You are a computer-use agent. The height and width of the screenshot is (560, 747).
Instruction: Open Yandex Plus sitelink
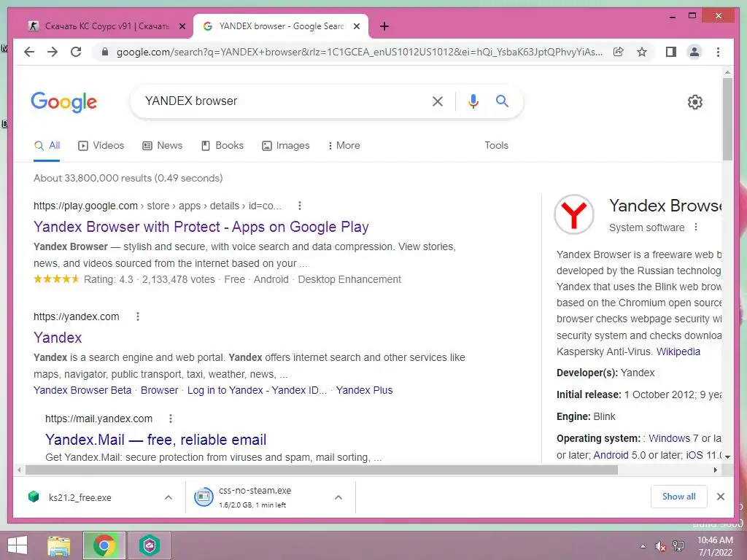click(x=365, y=391)
